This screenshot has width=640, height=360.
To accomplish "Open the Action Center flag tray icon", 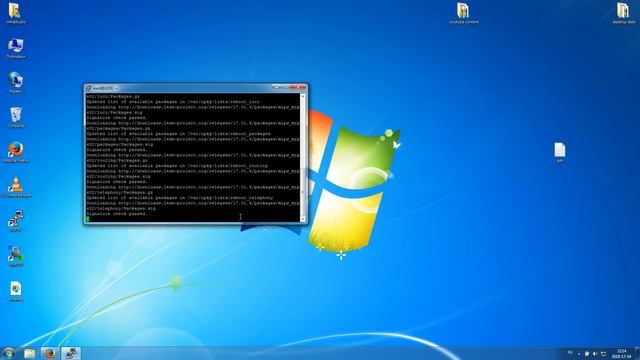I will coord(587,354).
